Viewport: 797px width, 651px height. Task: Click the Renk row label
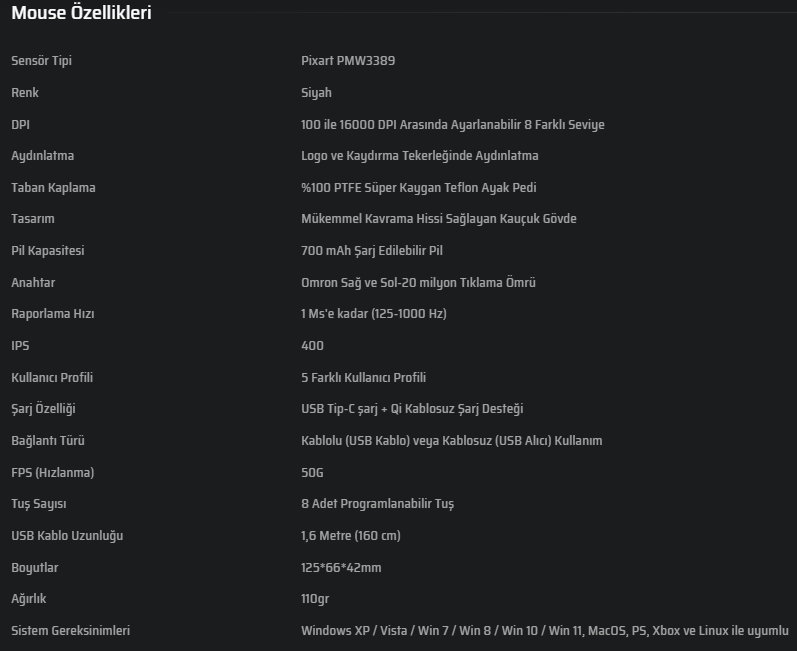click(25, 92)
